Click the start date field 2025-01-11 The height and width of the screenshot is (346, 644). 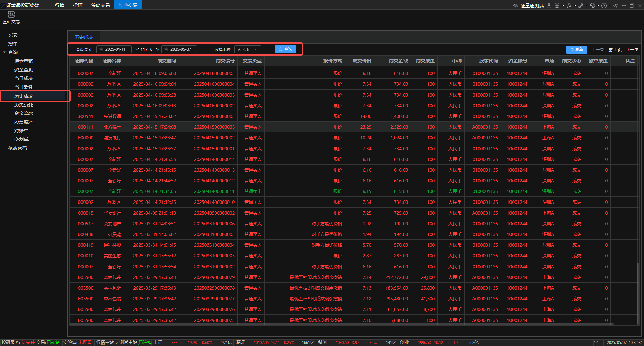114,49
